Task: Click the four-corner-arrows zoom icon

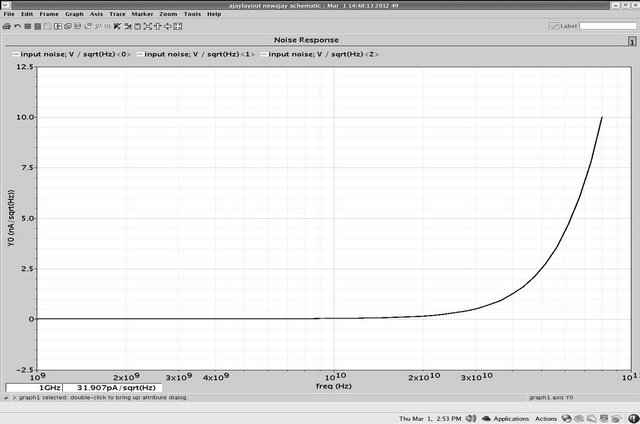Action: pyautogui.click(x=148, y=26)
